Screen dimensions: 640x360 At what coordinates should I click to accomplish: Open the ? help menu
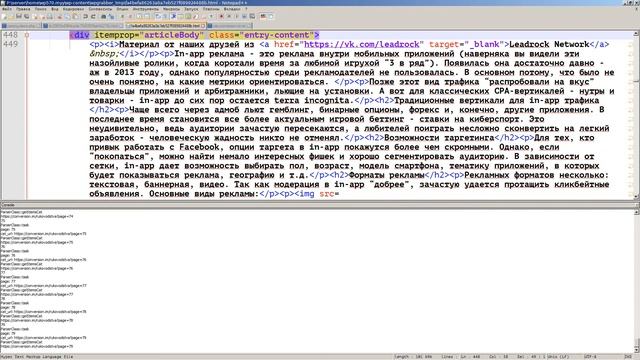tap(246, 9)
